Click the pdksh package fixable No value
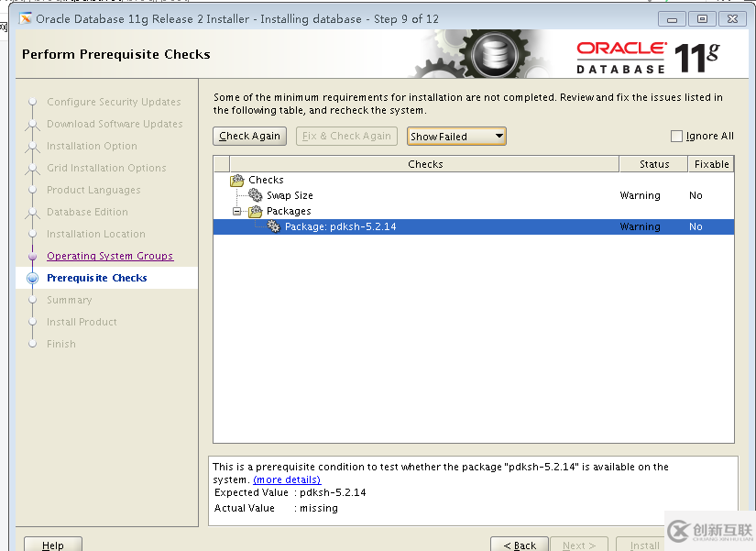Screen dimensions: 756x551 click(x=696, y=226)
